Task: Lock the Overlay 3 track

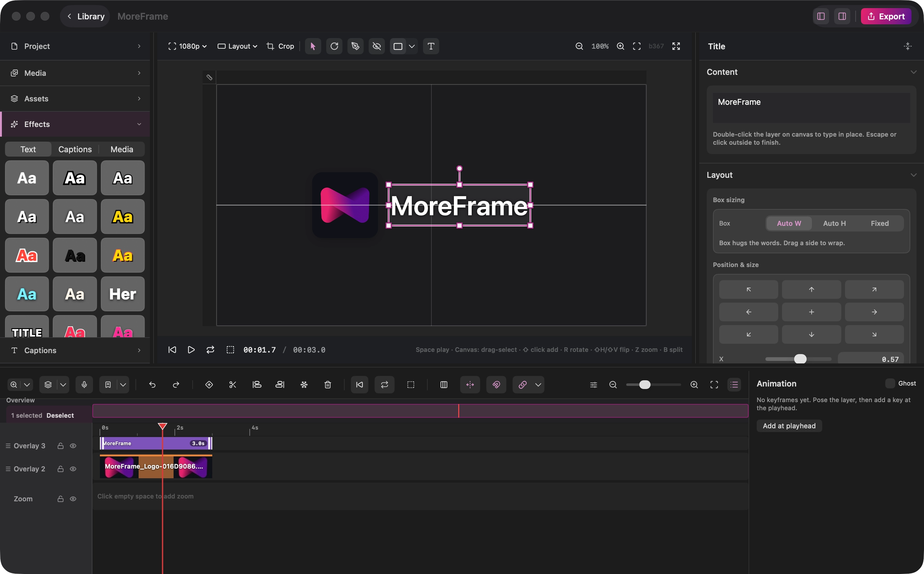Action: click(60, 446)
